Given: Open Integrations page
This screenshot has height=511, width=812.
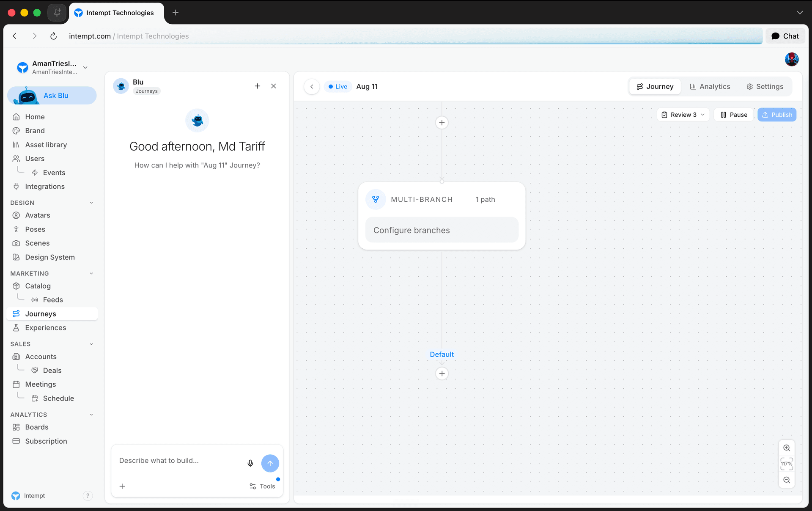Looking at the screenshot, I should click(x=52, y=187).
